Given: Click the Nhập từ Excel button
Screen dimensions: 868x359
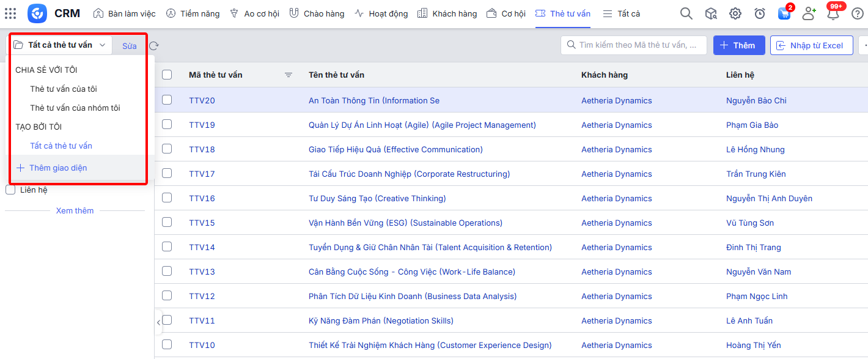Looking at the screenshot, I should tap(811, 45).
